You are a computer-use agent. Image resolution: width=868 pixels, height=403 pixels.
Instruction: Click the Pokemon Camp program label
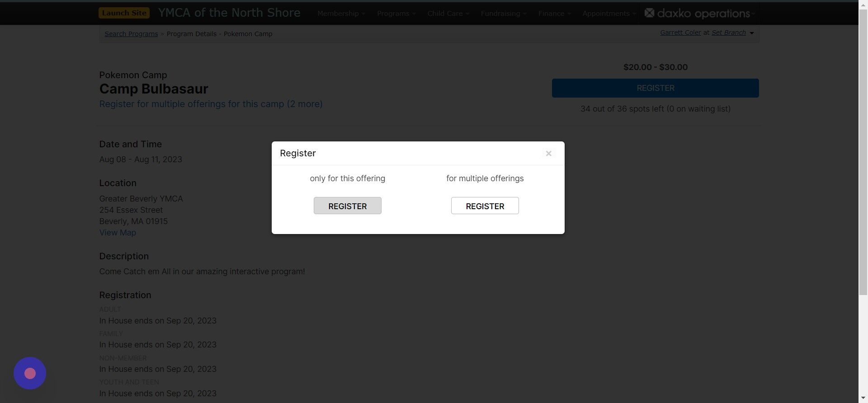133,75
